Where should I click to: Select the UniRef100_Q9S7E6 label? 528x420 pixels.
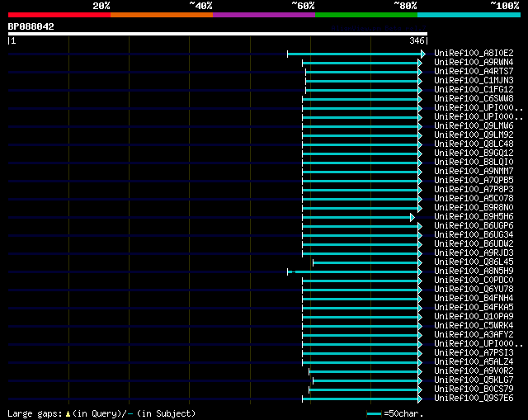474,399
